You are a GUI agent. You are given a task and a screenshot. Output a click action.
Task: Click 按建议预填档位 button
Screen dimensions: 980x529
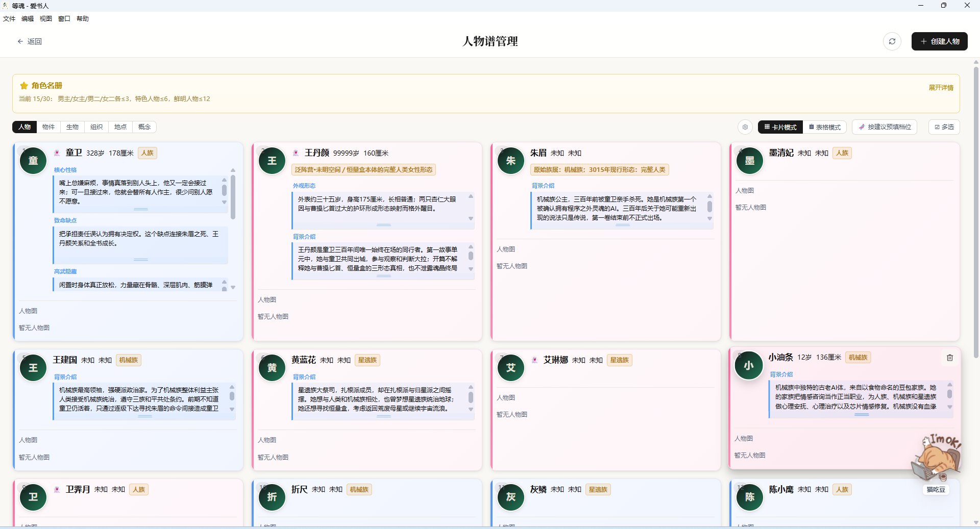point(885,127)
